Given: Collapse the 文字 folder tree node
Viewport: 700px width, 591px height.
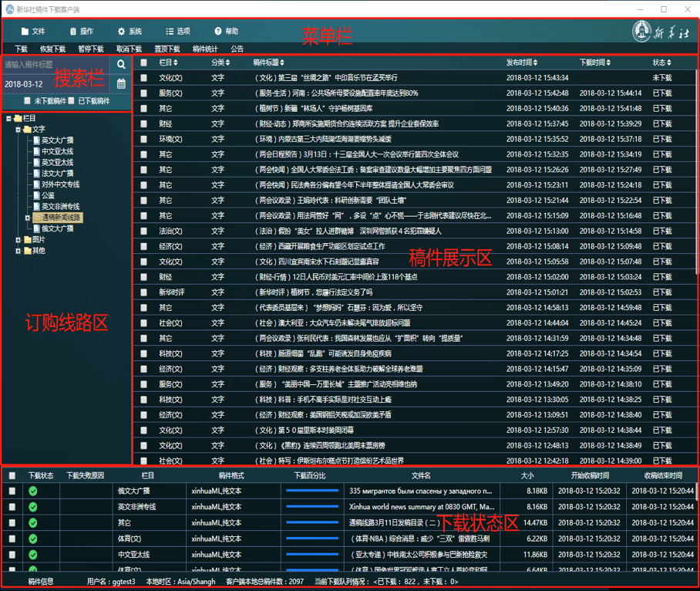Looking at the screenshot, I should [x=19, y=130].
